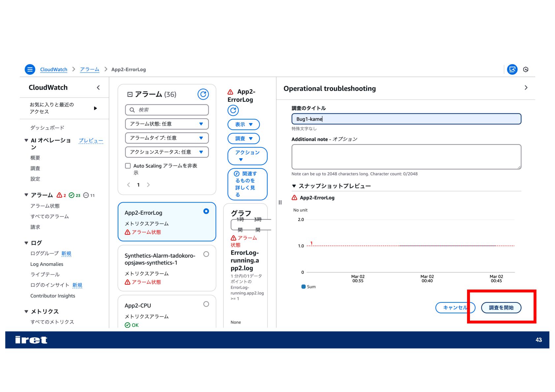The width and height of the screenshot is (555, 392).
Task: Click the CloudWatch breadcrumb link
Action: 54,70
